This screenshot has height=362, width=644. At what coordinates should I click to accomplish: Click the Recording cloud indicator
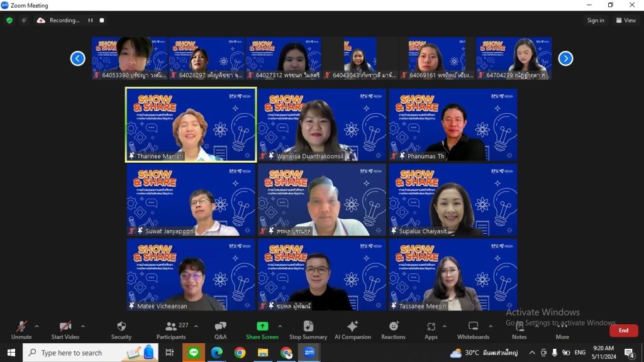[41, 20]
